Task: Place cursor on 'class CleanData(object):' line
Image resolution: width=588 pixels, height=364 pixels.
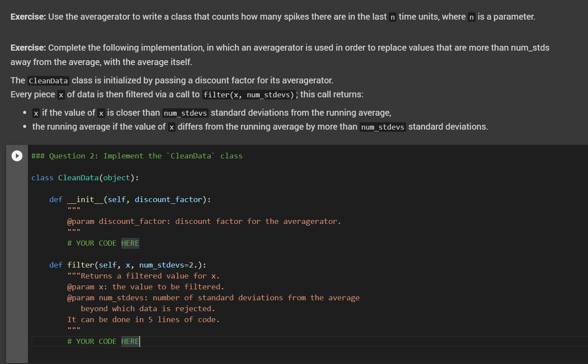Action: (85, 178)
